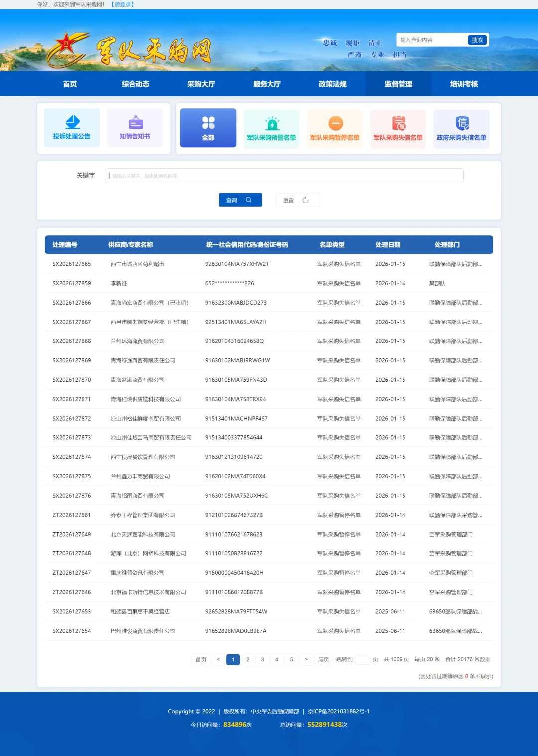Click the 重置 reset button

click(297, 200)
